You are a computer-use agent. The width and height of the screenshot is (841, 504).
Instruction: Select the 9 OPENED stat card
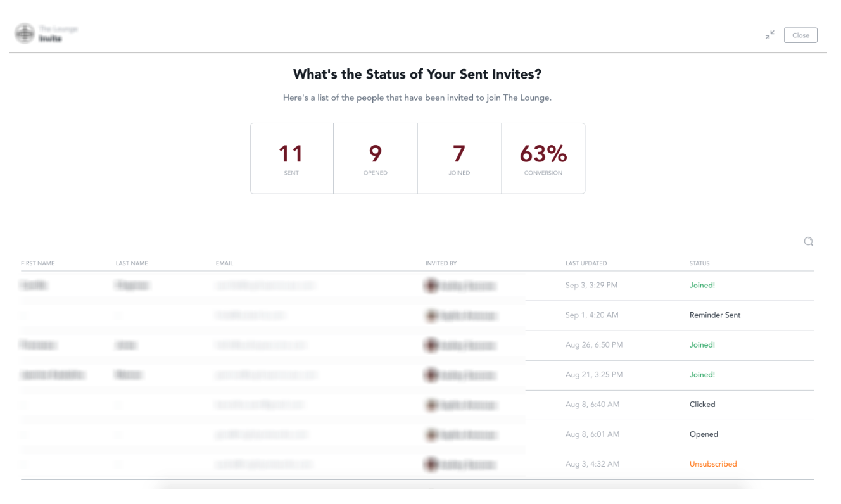tap(375, 158)
